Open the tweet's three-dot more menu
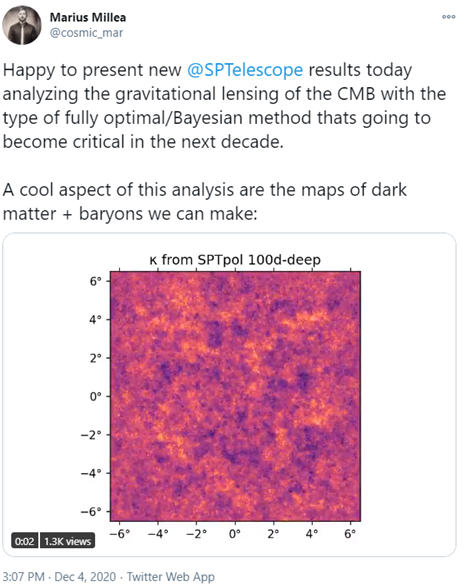This screenshot has width=466, height=585. (448, 17)
